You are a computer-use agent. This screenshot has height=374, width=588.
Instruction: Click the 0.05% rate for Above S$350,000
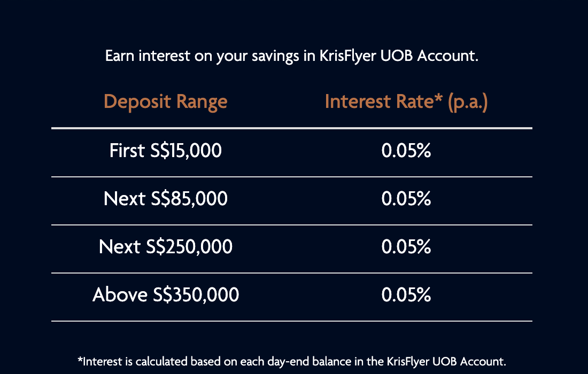406,294
